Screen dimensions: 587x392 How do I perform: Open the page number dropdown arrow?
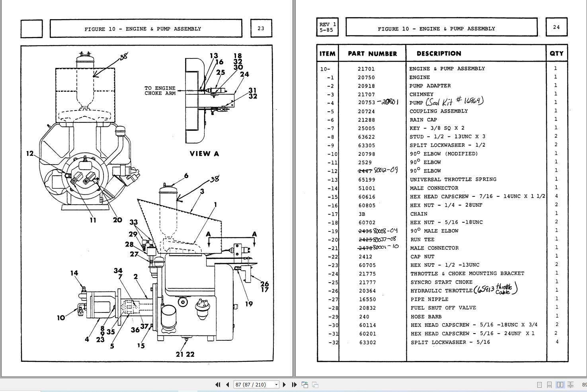point(276,384)
